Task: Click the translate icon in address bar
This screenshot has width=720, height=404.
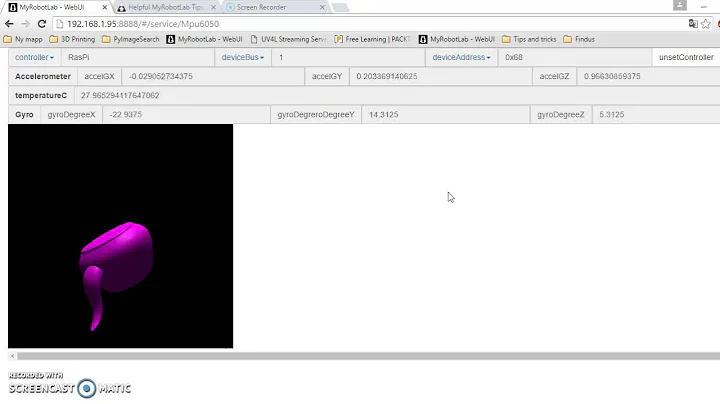Action: (693, 24)
